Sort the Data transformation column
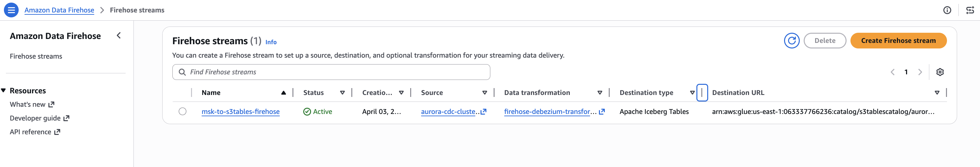 pos(600,93)
